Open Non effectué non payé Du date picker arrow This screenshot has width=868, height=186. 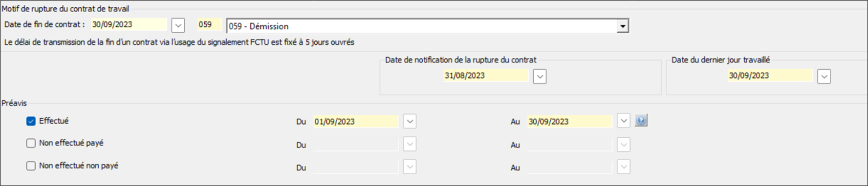410,167
